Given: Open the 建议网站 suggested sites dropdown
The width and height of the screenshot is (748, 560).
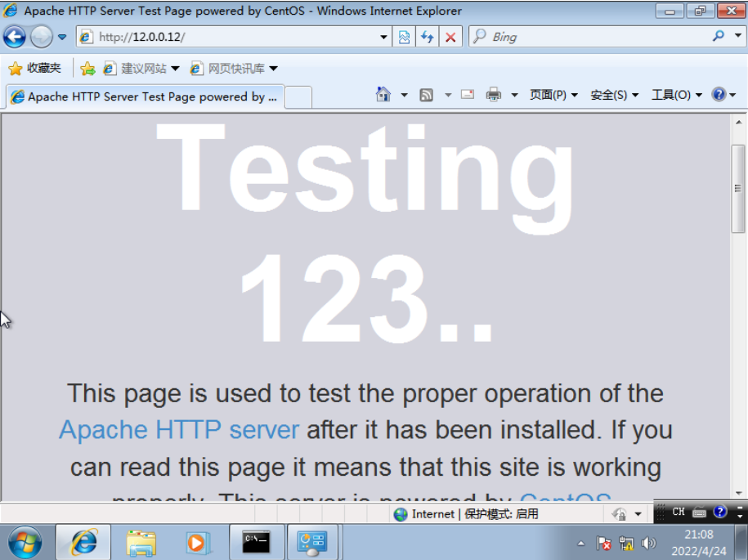Looking at the screenshot, I should pos(141,69).
